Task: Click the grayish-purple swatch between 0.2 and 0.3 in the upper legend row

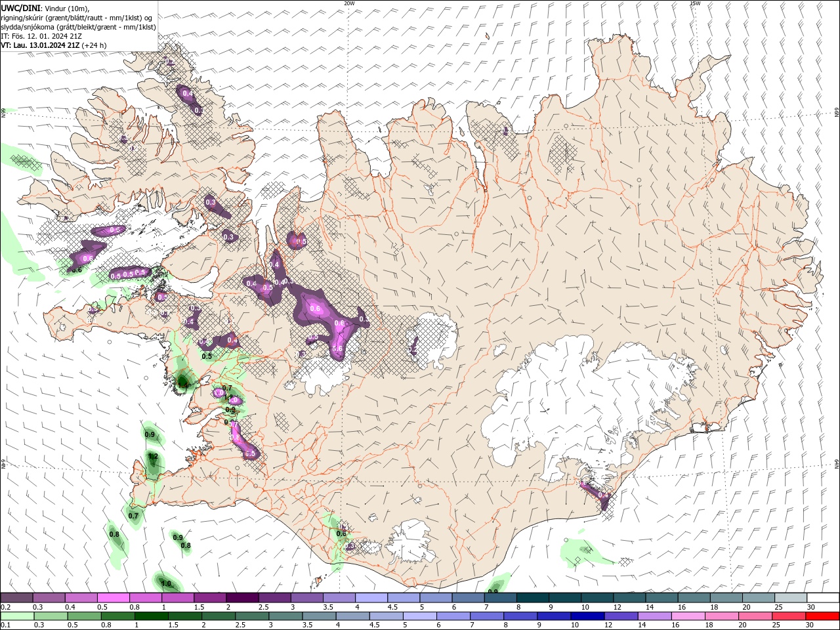Action: 16,598
